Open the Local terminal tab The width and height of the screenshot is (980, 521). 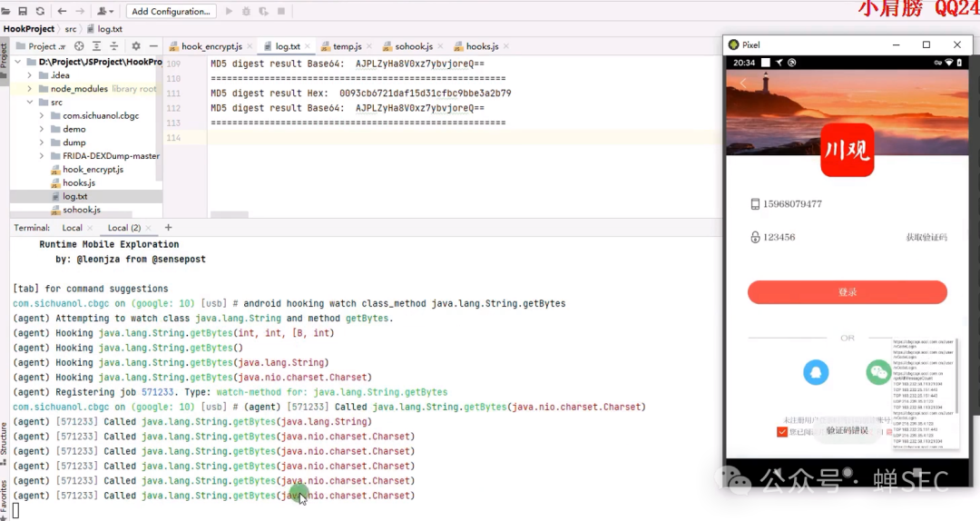(x=72, y=228)
